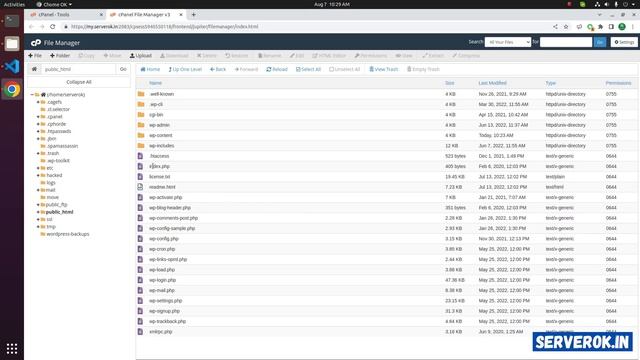640x360 pixels.
Task: Expand the .cphorde tree folder
Action: click(38, 124)
